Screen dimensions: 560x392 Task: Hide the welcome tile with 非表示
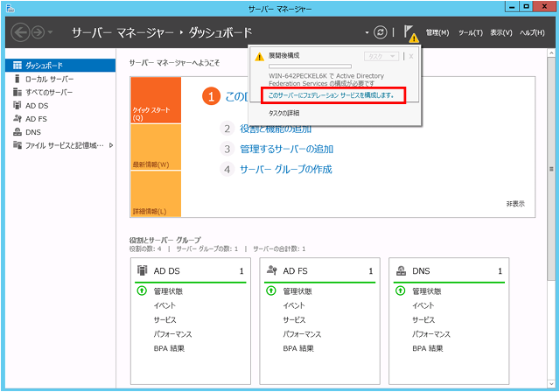coord(515,204)
